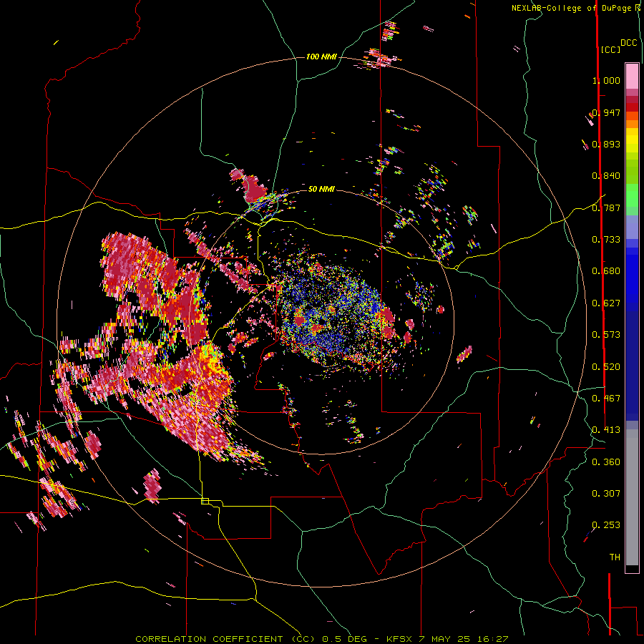Image resolution: width=644 pixels, height=644 pixels.
Task: Click the 0.413 legend value
Action: [606, 430]
